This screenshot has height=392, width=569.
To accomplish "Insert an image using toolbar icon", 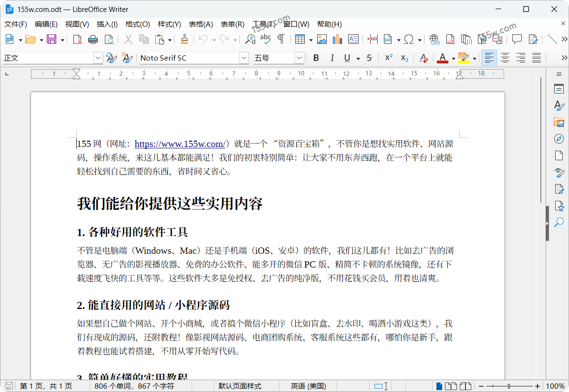I will 322,40.
